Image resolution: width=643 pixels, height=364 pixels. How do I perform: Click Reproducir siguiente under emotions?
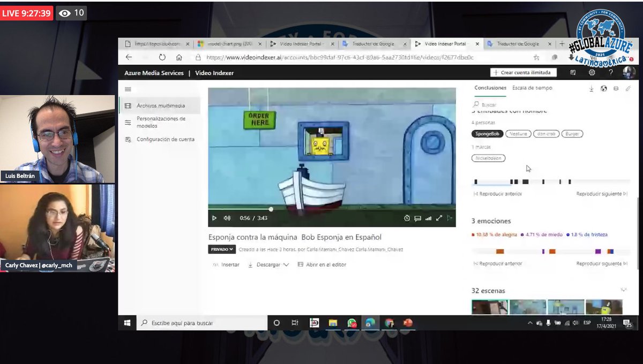pos(602,263)
